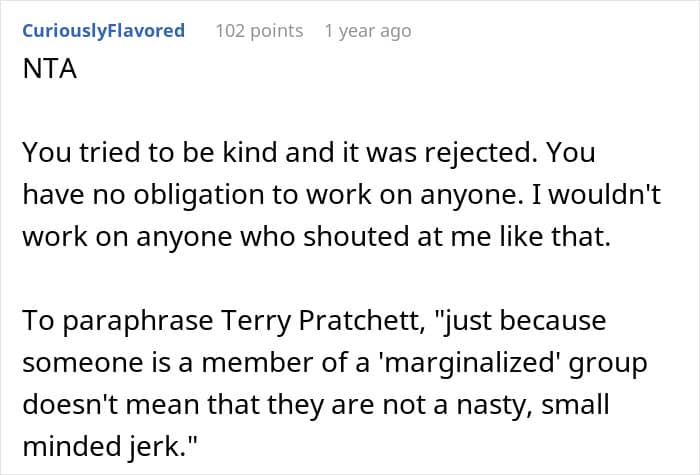Click the 102 points score
The image size is (700, 475).
pos(259,31)
